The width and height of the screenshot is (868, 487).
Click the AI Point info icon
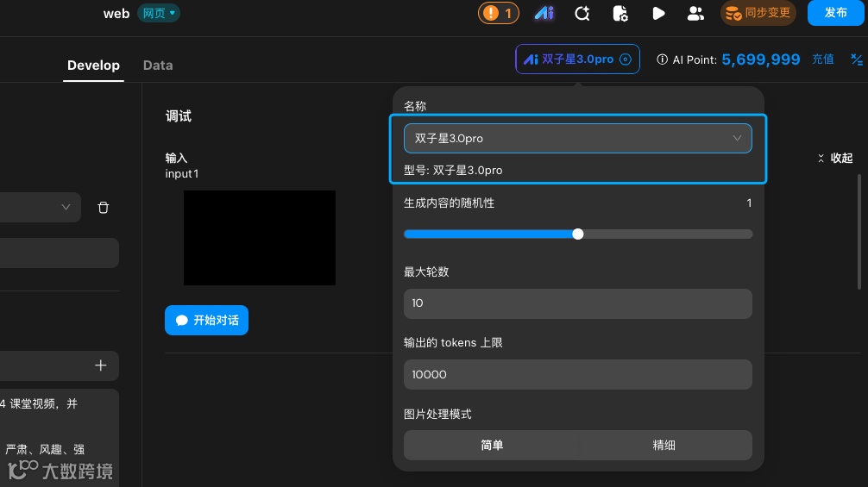(x=662, y=59)
